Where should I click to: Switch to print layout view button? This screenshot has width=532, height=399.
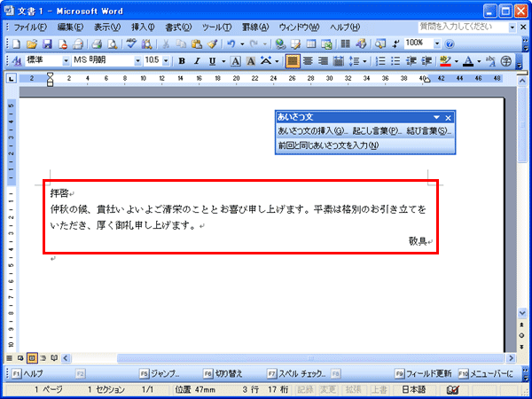point(32,357)
